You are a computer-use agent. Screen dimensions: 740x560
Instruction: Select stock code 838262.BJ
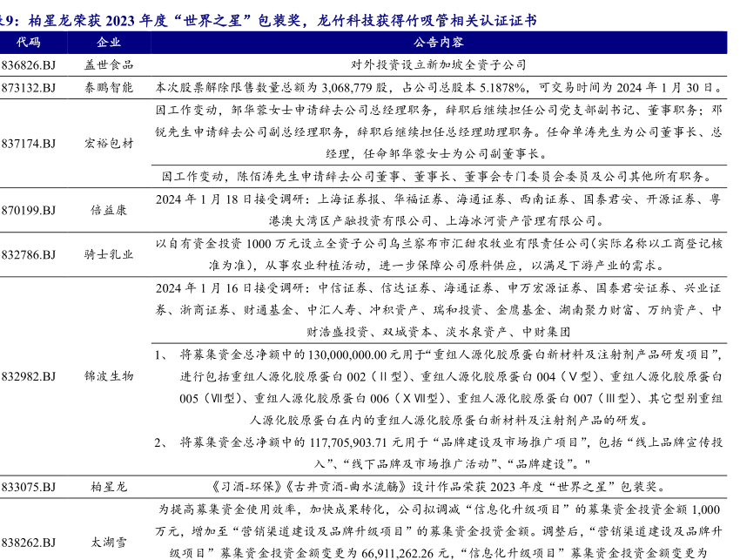[29, 543]
